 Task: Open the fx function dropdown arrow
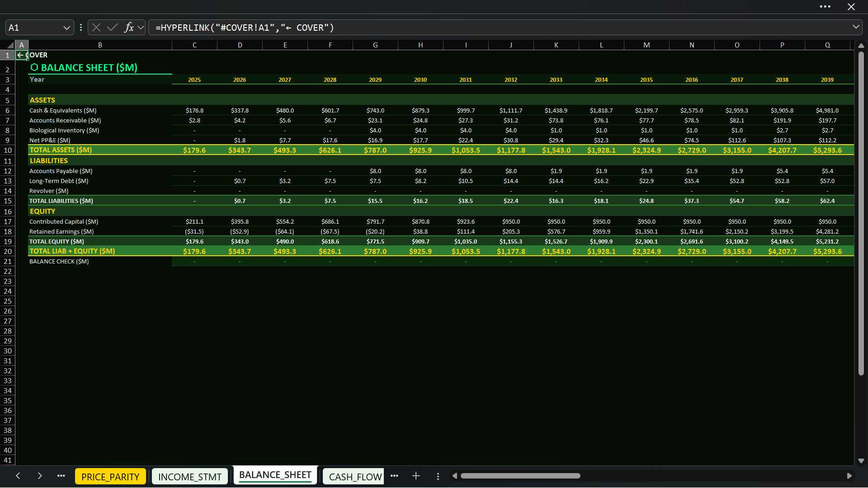pos(141,28)
